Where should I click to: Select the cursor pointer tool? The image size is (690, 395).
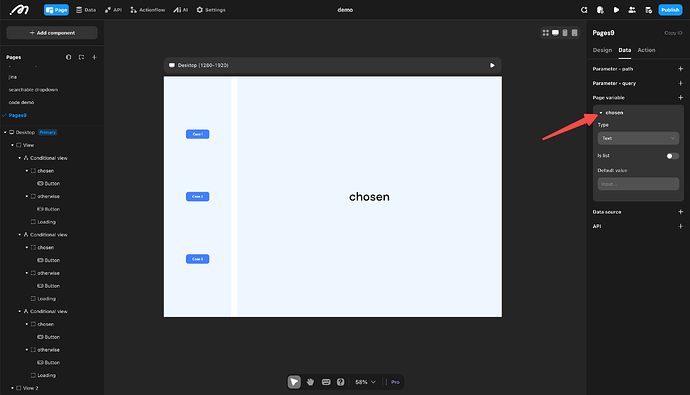click(x=294, y=382)
